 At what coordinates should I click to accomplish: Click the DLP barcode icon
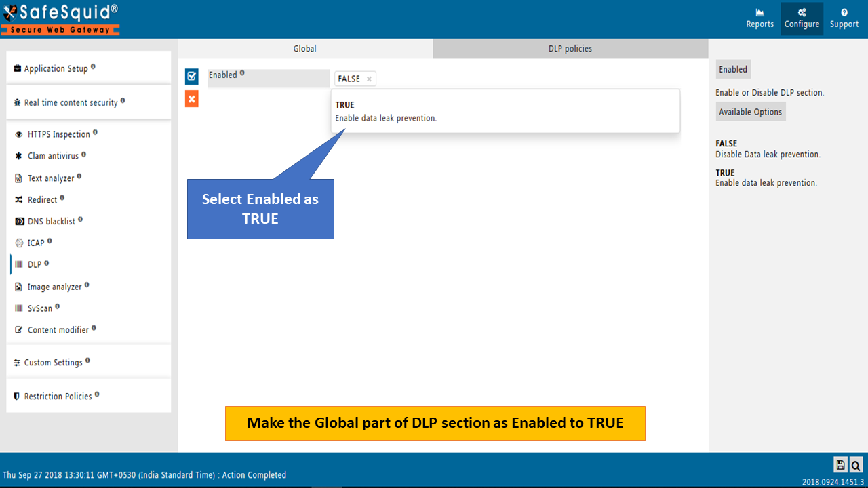point(19,264)
